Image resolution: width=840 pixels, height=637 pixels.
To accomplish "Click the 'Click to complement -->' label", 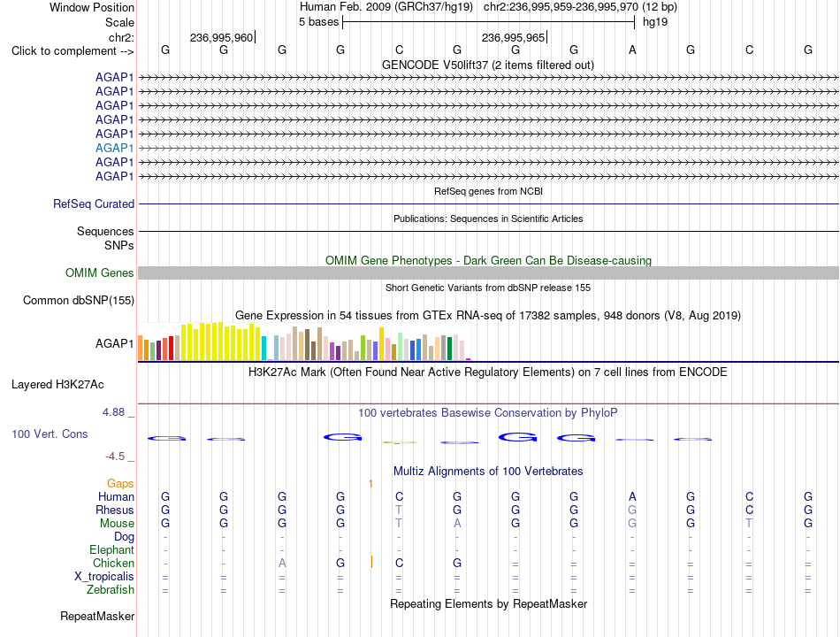I will 73,51.
